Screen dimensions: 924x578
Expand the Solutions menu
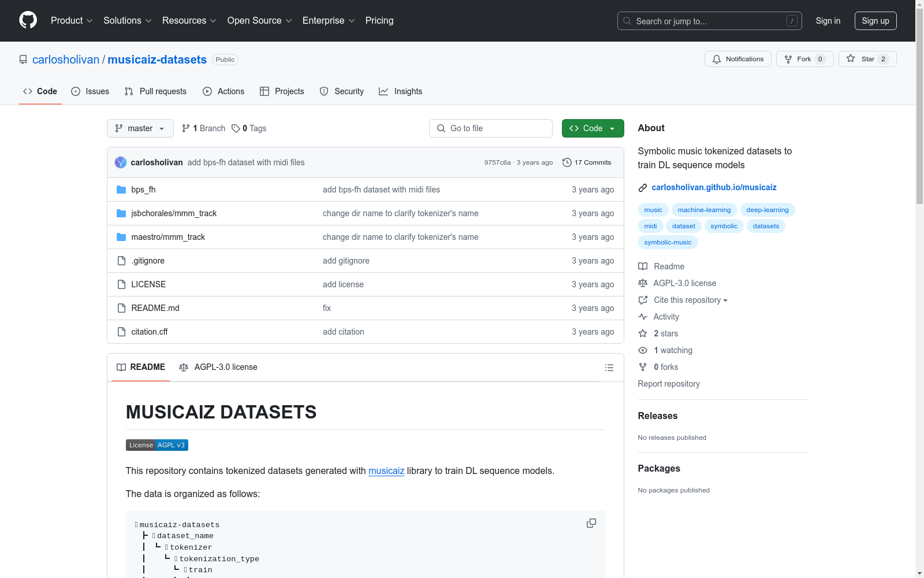click(x=128, y=21)
